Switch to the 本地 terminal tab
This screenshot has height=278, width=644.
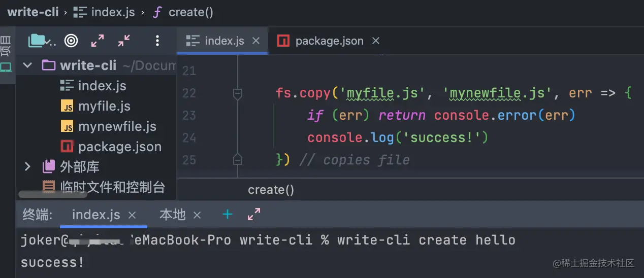tap(173, 215)
